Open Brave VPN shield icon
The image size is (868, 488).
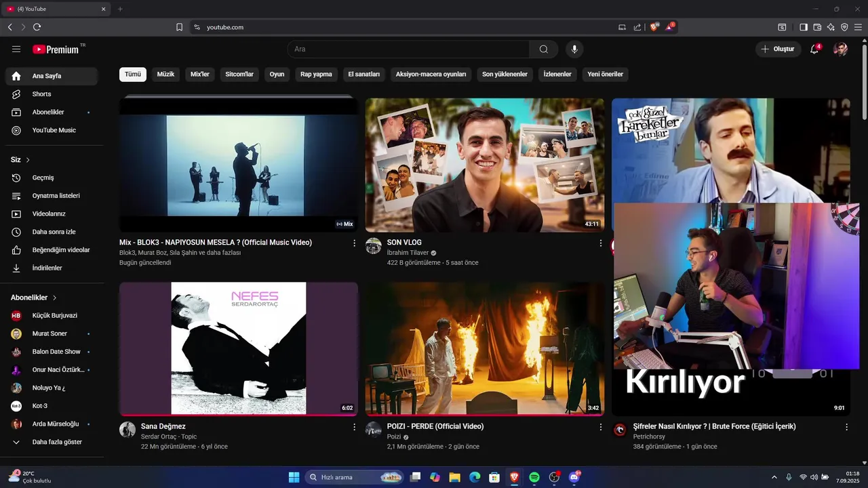click(844, 27)
